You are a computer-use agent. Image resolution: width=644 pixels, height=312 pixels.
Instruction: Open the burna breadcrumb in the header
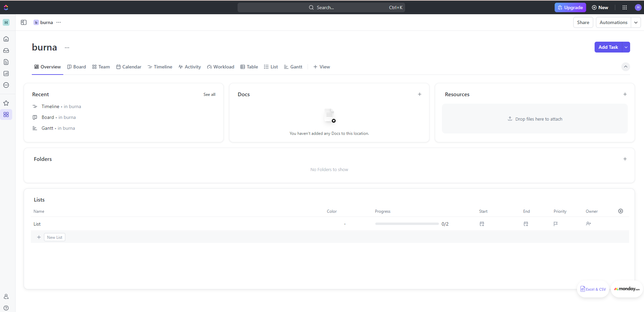tap(43, 22)
